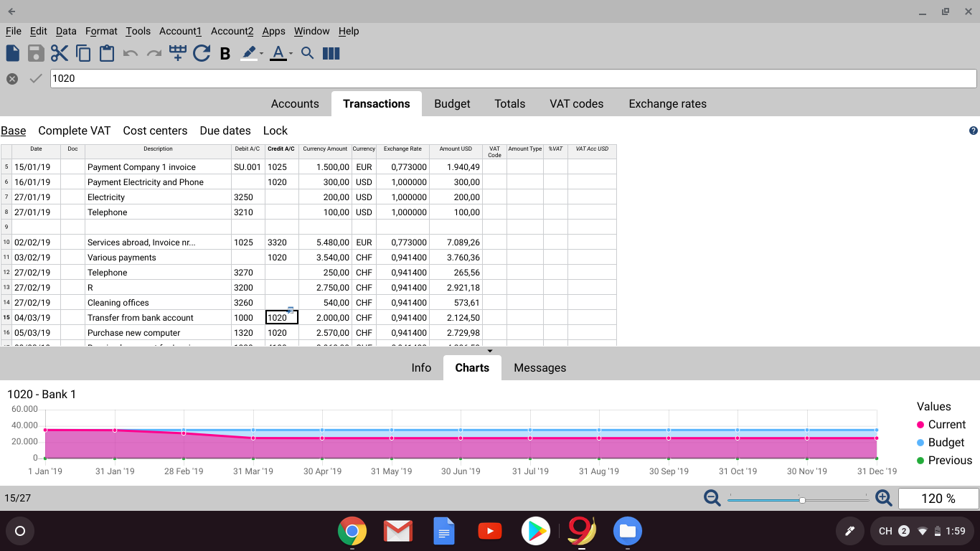Image resolution: width=980 pixels, height=551 pixels.
Task: Add rows using insert rows icon
Action: pyautogui.click(x=178, y=52)
